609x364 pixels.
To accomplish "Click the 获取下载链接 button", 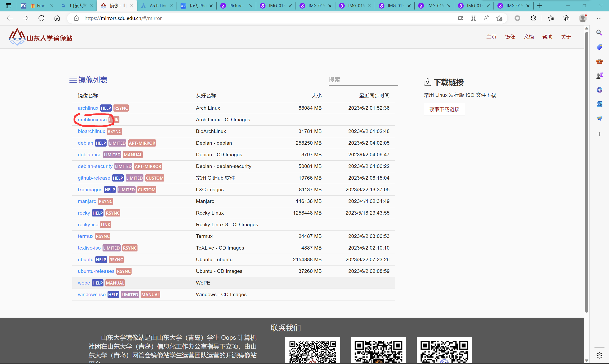I will pyautogui.click(x=444, y=109).
